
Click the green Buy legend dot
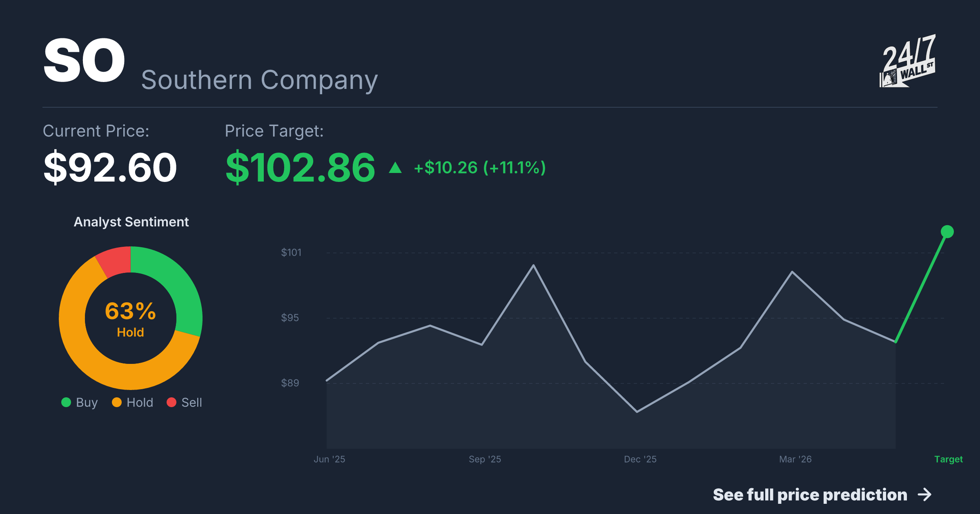pos(66,403)
